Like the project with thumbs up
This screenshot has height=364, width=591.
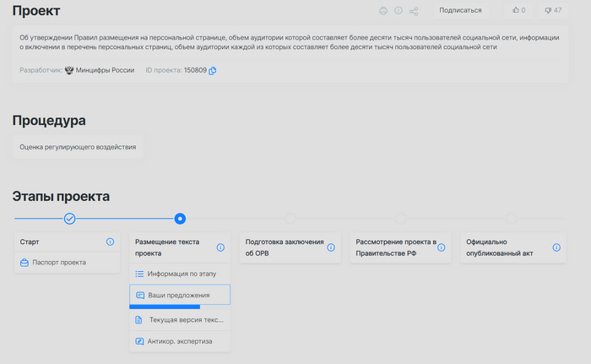[518, 10]
